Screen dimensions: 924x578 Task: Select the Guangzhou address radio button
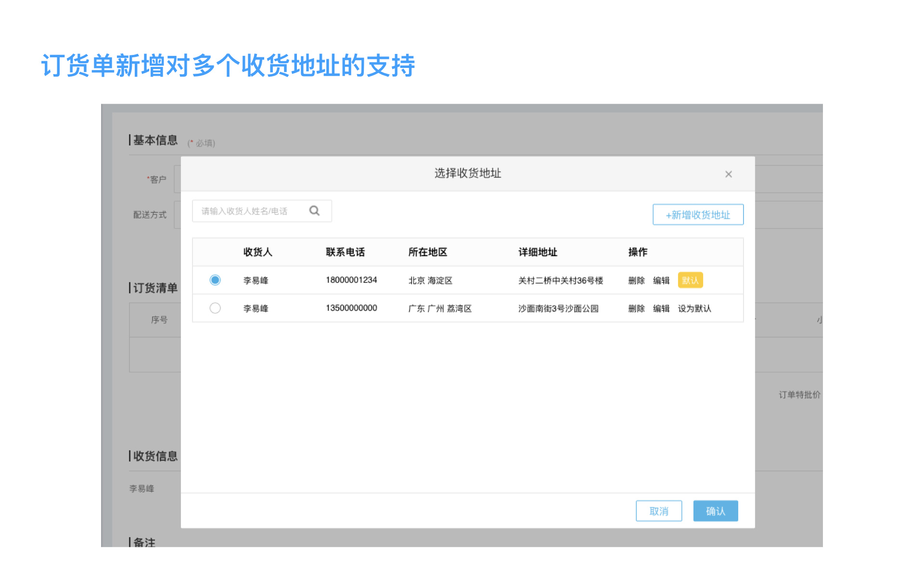(215, 308)
